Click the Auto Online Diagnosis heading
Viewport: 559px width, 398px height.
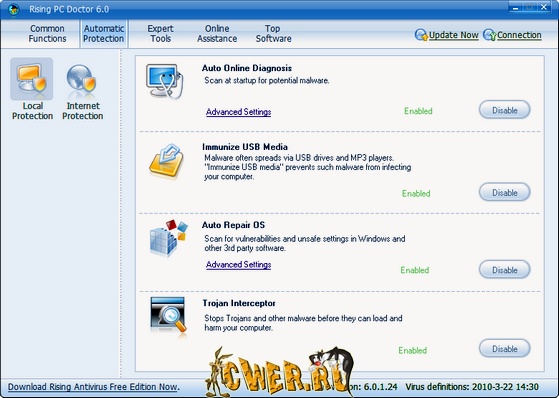click(247, 68)
